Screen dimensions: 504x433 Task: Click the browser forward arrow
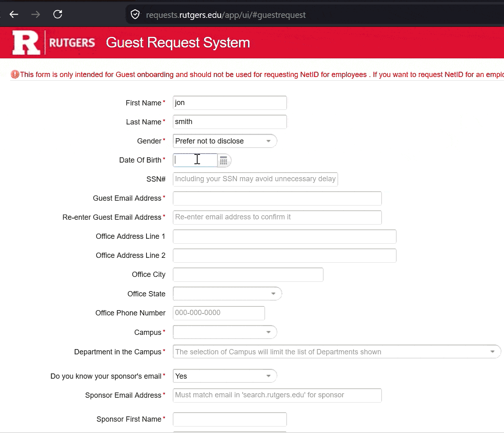point(36,15)
